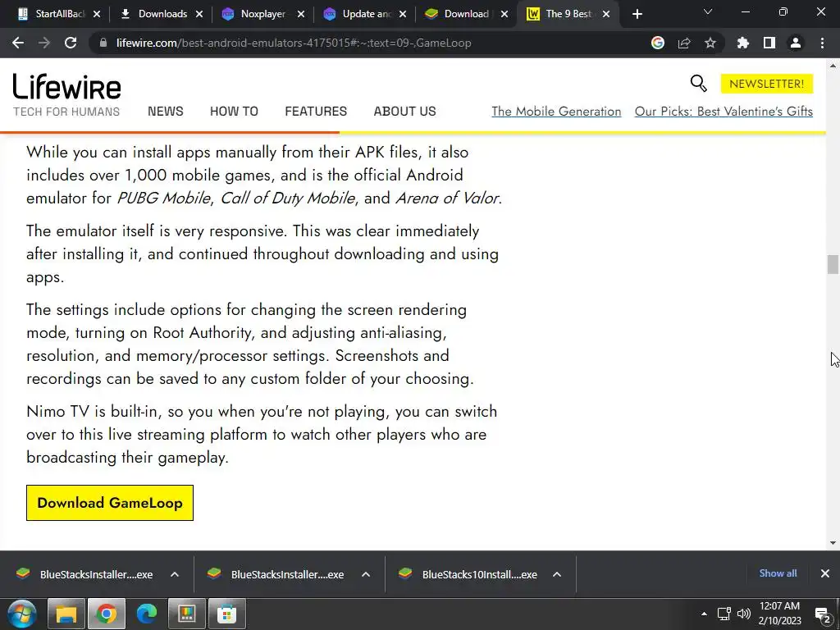Bookmark this page with the star
Image resolution: width=840 pixels, height=630 pixels.
(x=710, y=43)
